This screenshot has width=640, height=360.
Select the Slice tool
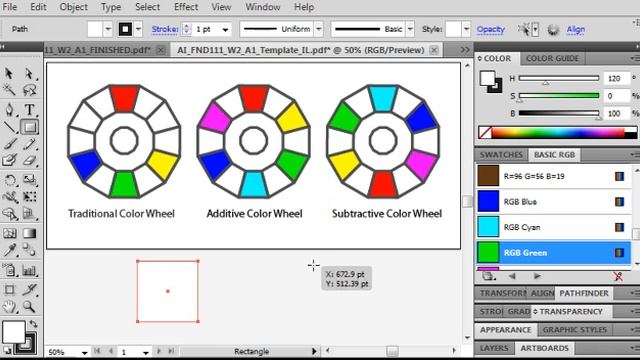pos(29,290)
